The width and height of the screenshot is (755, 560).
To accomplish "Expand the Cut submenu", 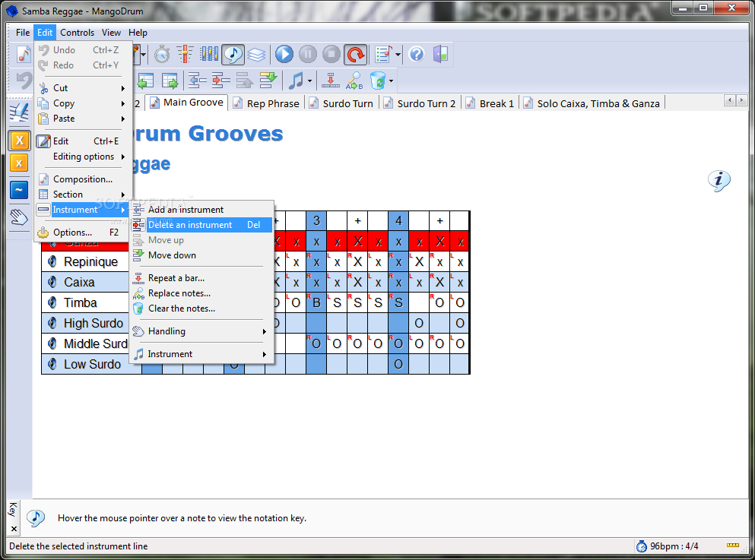I will (82, 88).
